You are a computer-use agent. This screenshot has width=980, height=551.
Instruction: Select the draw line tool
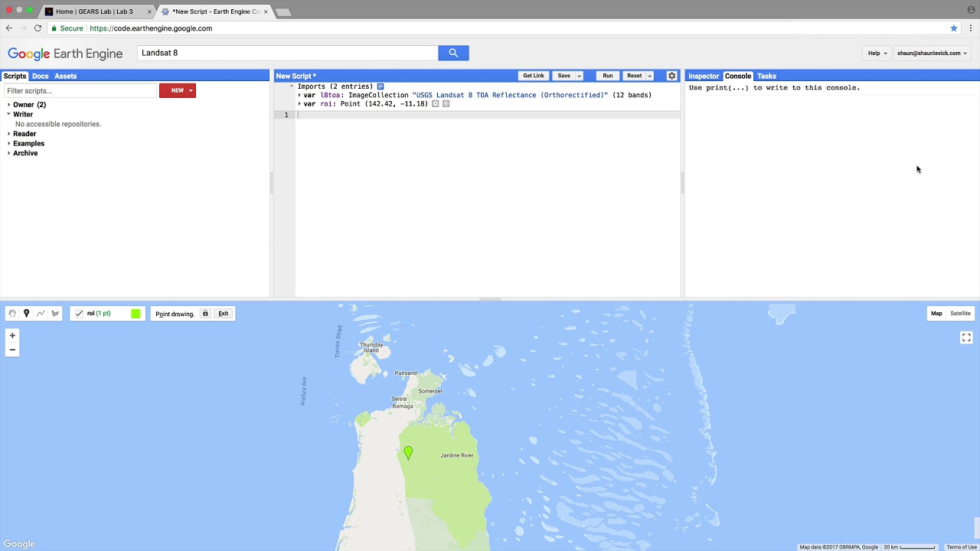coord(41,314)
